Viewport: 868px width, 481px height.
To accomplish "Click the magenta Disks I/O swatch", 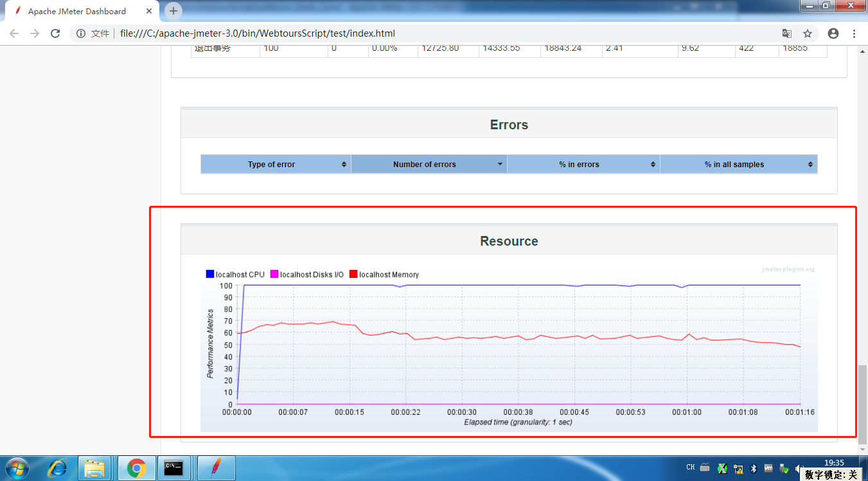I will (x=274, y=275).
